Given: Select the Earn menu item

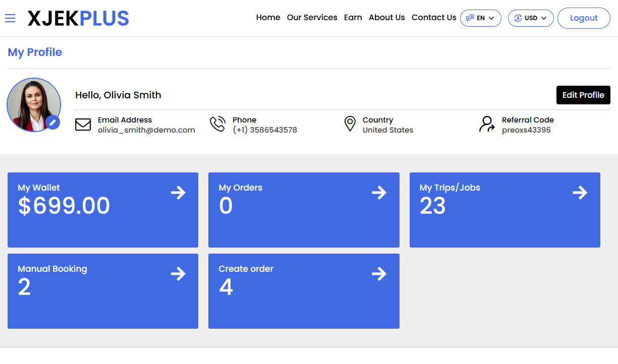Looking at the screenshot, I should coord(353,18).
